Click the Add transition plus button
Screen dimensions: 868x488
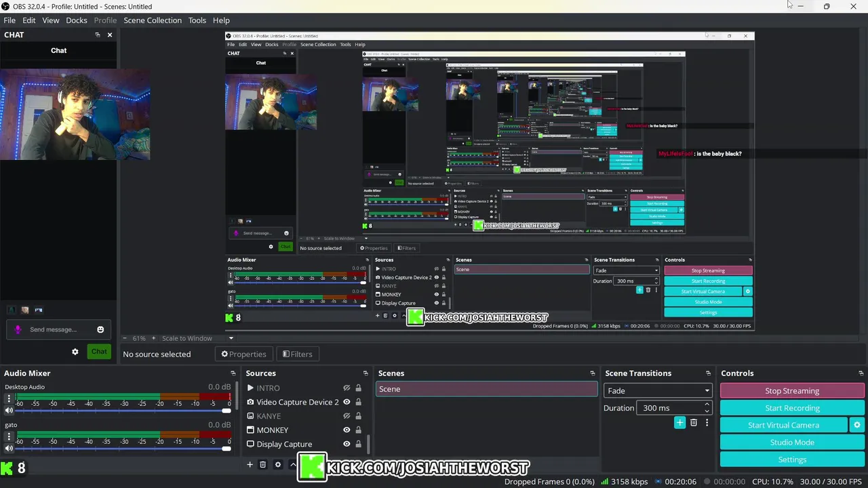(679, 422)
